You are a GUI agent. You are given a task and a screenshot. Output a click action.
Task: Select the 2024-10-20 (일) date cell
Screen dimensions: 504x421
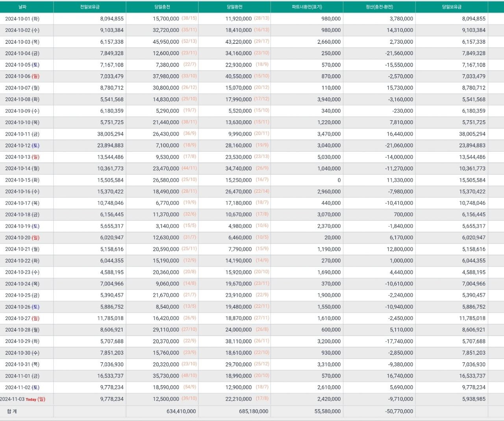[22, 238]
